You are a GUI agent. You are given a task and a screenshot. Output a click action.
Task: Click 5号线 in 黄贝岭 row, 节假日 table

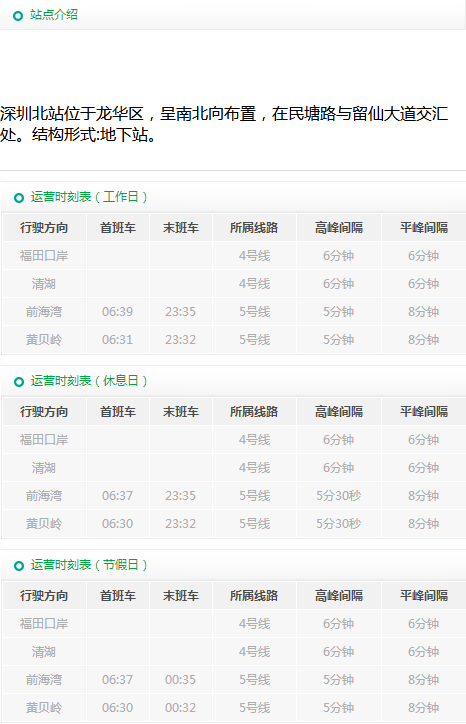coord(254,708)
